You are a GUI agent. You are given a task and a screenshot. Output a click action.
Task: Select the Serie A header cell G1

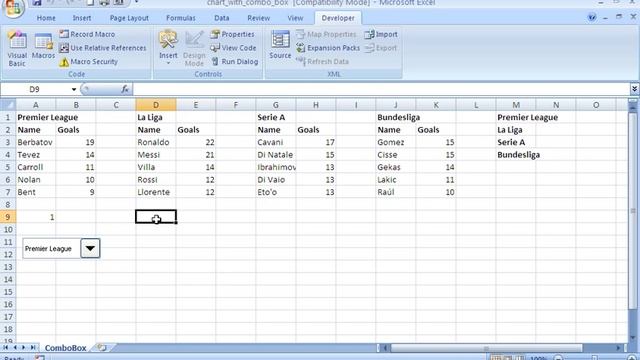click(276, 117)
